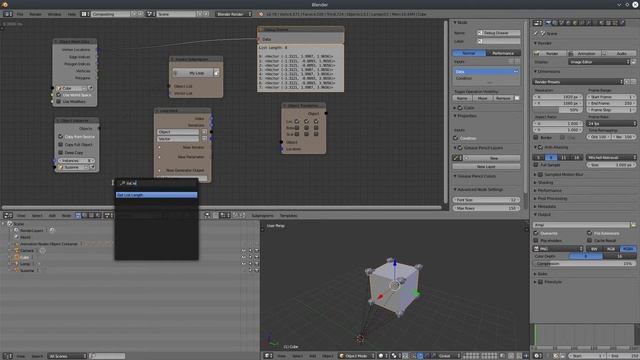Toggle Loc X checkbox in Object Transforms node

[x=297, y=121]
